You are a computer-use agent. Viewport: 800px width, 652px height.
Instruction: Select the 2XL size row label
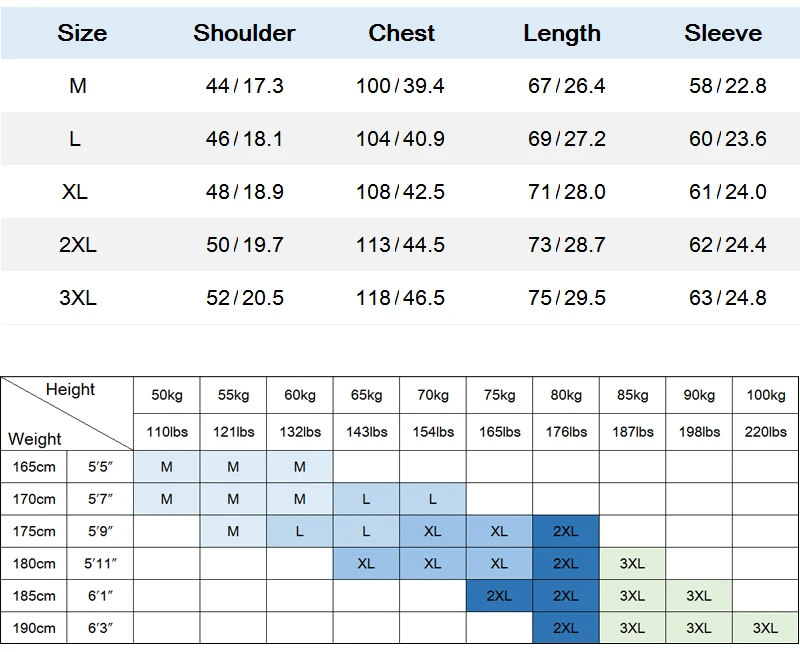pyautogui.click(x=78, y=245)
